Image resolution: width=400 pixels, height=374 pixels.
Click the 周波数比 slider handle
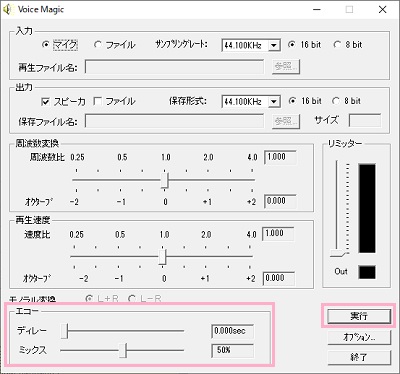click(165, 180)
